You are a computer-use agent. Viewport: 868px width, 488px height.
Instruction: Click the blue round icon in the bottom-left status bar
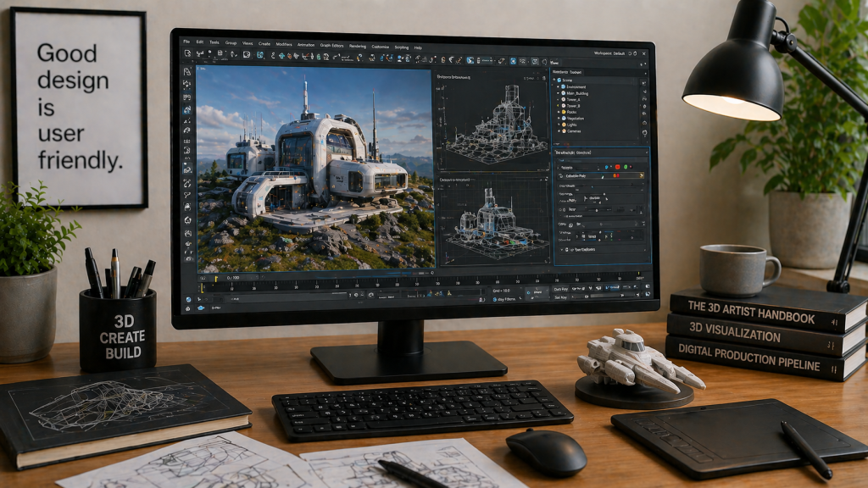point(187,298)
